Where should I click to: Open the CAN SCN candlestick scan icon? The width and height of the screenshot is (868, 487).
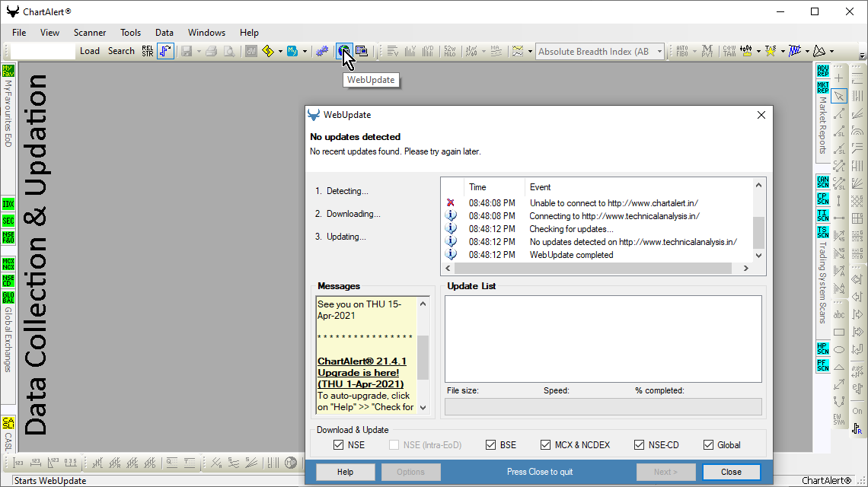point(822,182)
